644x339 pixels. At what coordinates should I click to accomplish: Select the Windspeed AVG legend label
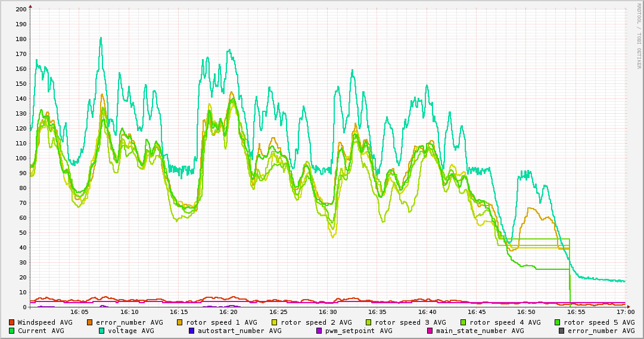[45, 322]
